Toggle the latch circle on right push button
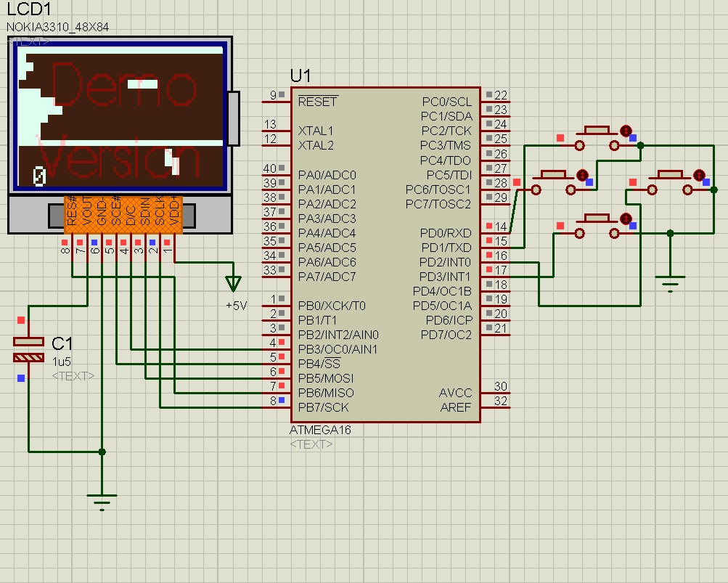This screenshot has width=728, height=583. pos(699,175)
